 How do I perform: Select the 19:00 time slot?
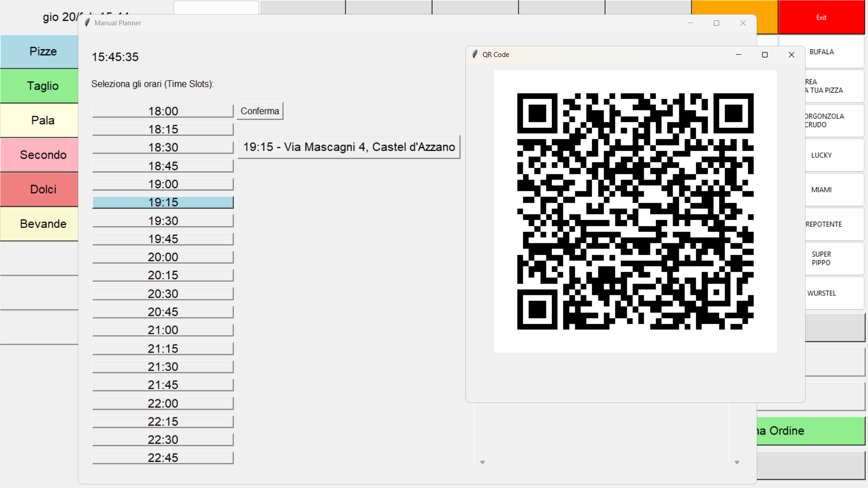(163, 184)
